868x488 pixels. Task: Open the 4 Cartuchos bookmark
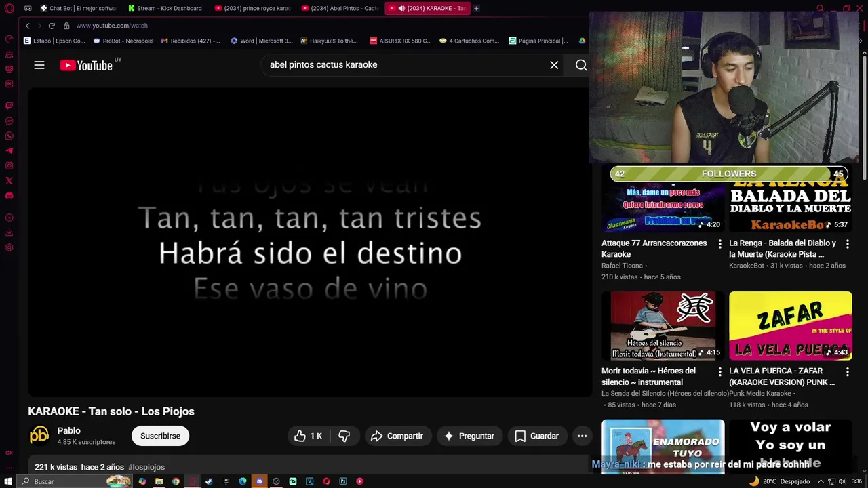click(469, 41)
